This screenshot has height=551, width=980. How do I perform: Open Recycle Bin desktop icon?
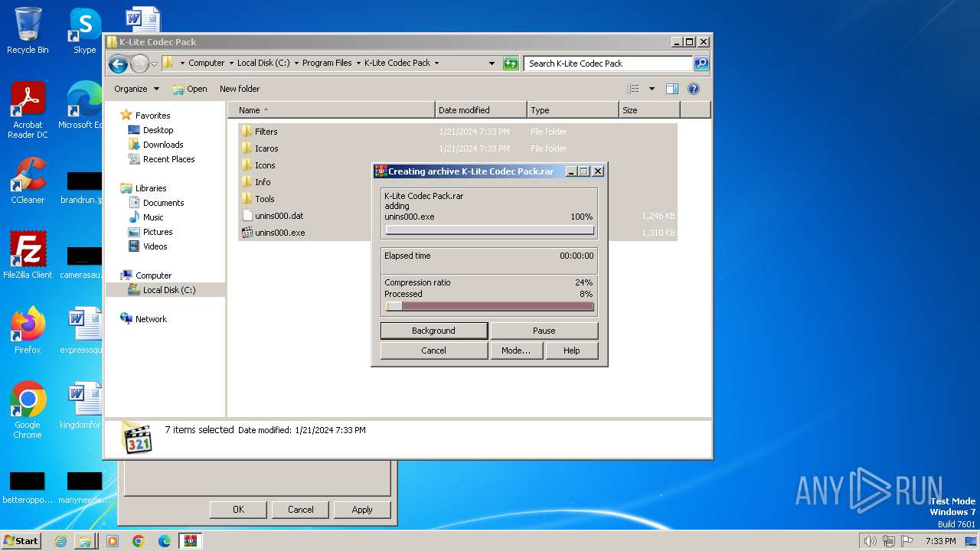click(x=28, y=31)
